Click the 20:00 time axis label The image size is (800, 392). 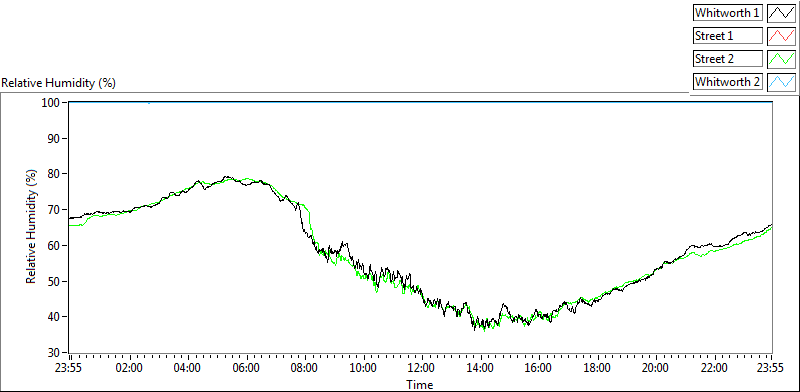point(656,368)
